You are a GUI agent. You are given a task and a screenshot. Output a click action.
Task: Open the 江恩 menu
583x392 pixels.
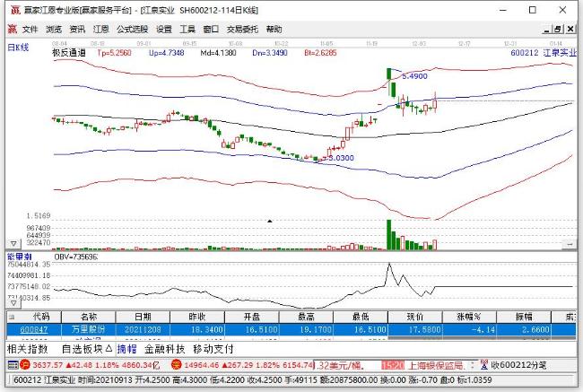(100, 29)
